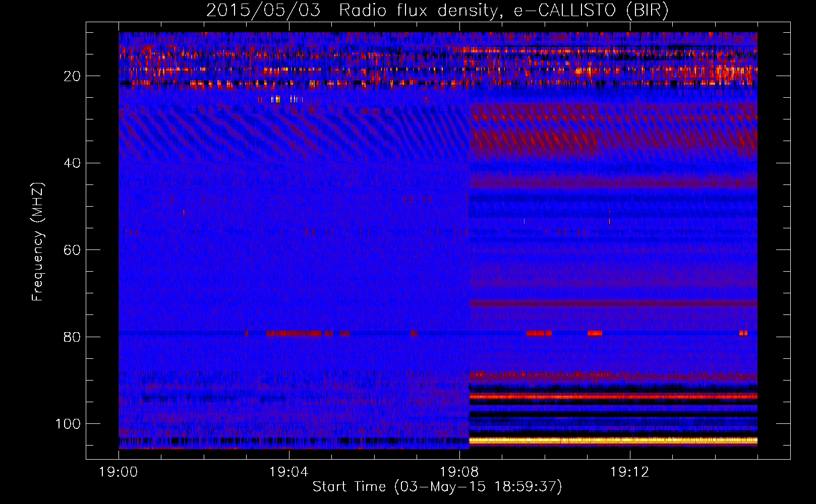Click the "Start Time (03-May-15 18:59:37)" label
Screen dimensions: 816x504
pos(437,487)
